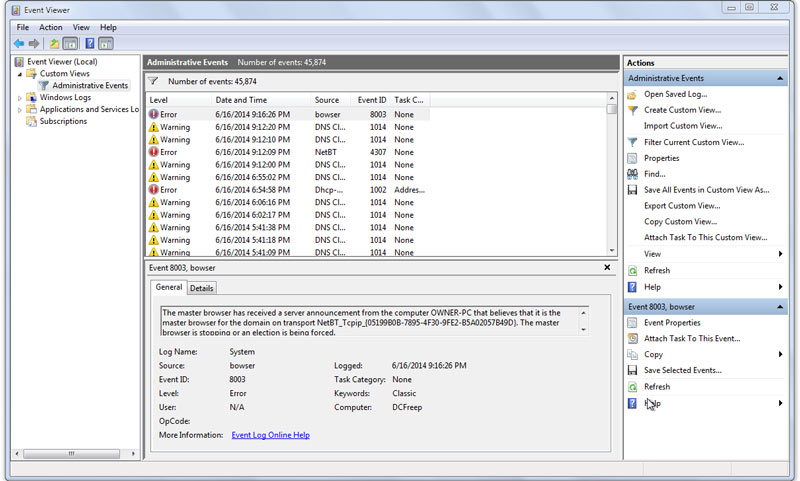This screenshot has height=481, width=800.
Task: Toggle the Show/Hide Console Tree toolbar button
Action: click(71, 44)
